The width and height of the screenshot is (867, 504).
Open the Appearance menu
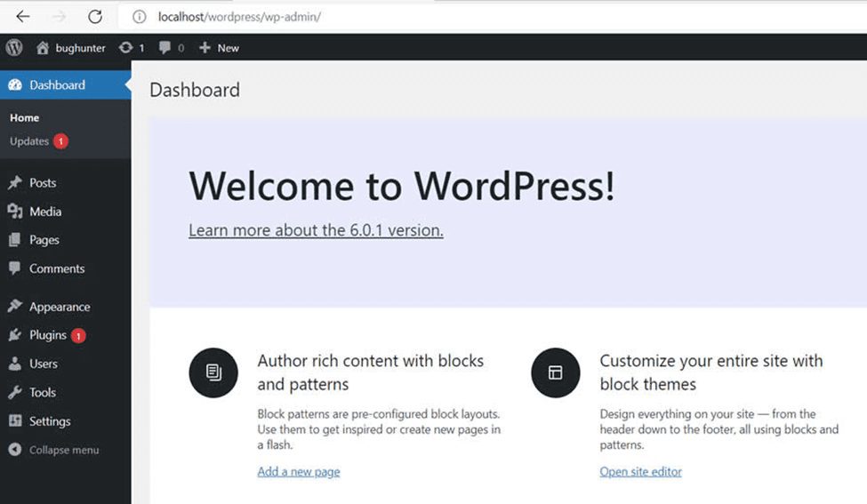(x=60, y=307)
